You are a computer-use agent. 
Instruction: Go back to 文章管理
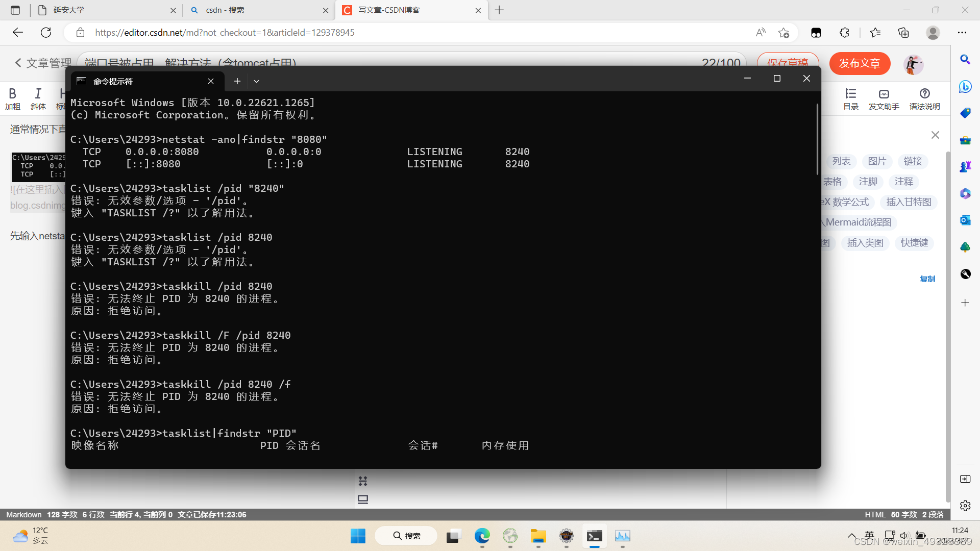click(43, 63)
